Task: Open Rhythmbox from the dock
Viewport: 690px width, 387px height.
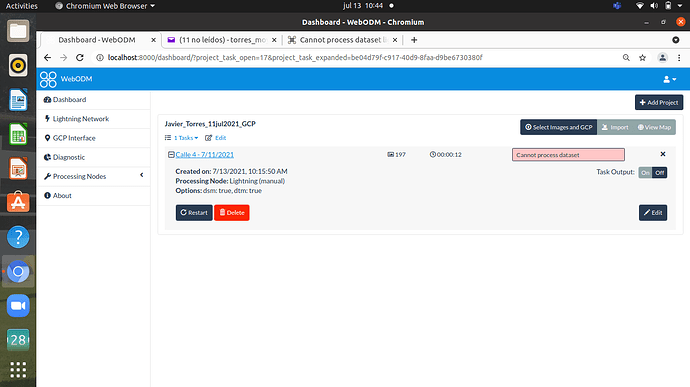Action: coord(18,66)
